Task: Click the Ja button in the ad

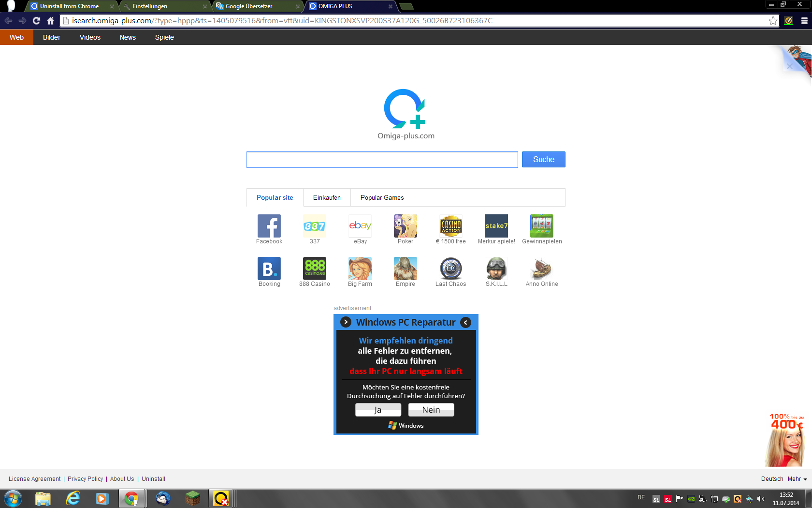Action: click(378, 410)
